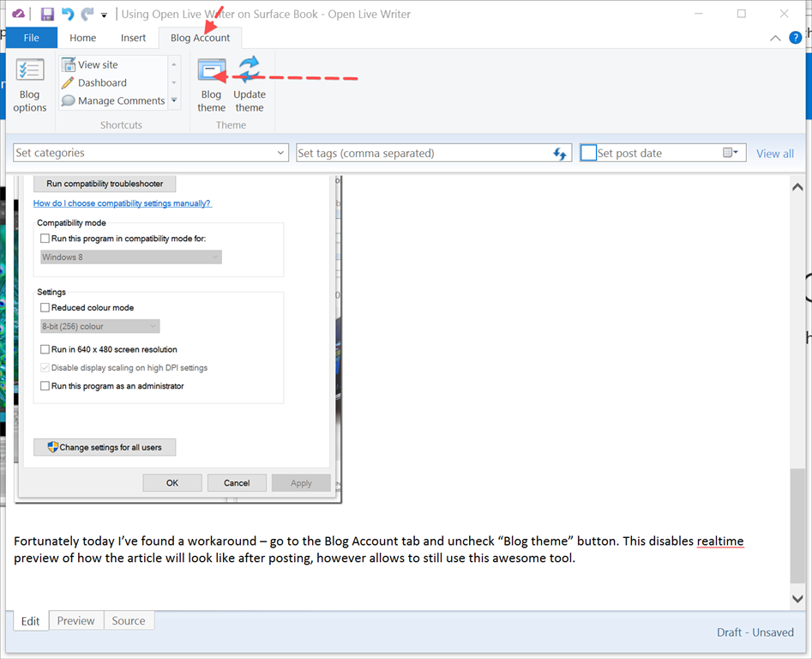Image resolution: width=812 pixels, height=659 pixels.
Task: Open the Quick Access Toolbar customize arrow
Action: (104, 15)
